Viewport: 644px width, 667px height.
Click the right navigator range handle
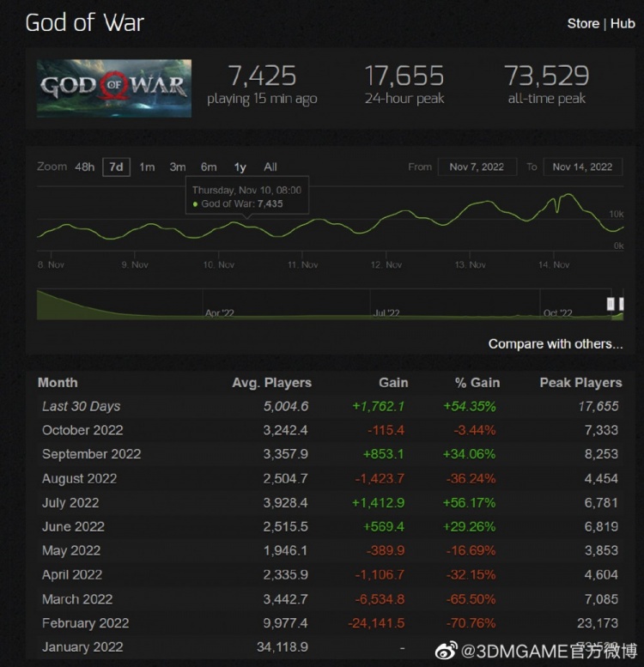tap(622, 304)
